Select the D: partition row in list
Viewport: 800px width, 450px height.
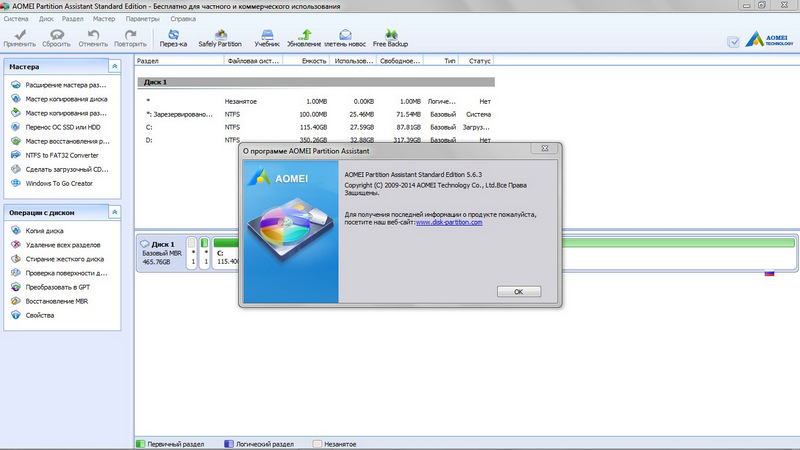315,140
